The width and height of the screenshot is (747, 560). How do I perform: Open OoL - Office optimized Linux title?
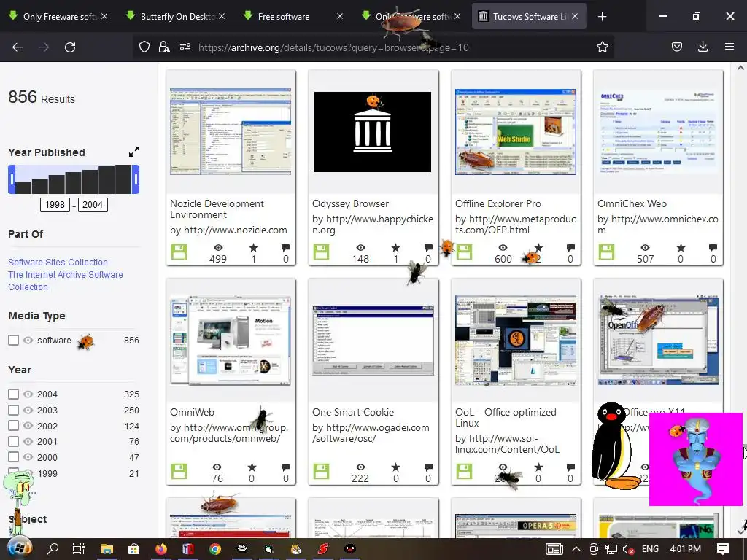(506, 418)
